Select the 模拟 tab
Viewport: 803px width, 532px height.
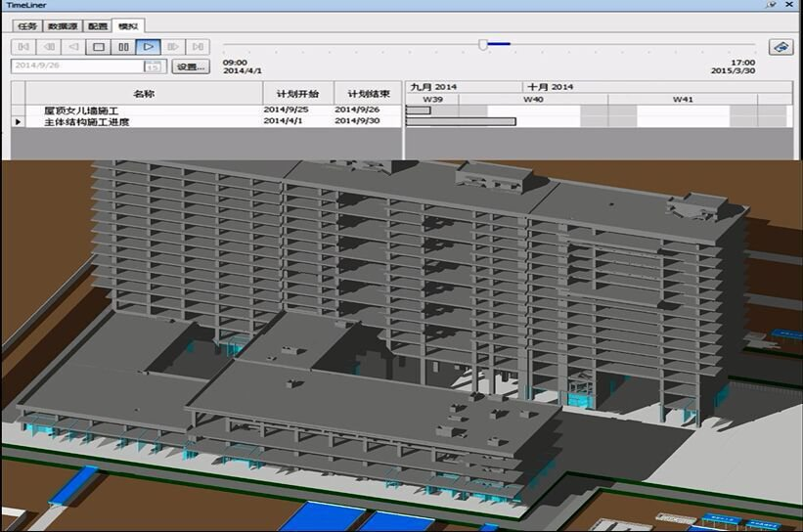(x=128, y=25)
